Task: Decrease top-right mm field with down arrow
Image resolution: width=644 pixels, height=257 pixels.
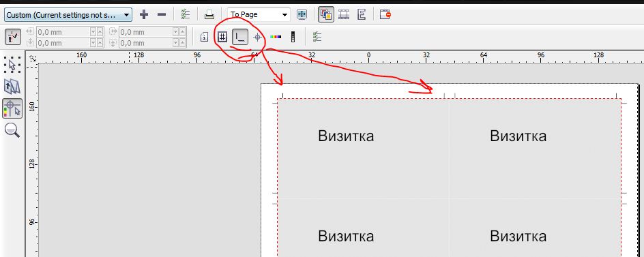Action: [176, 32]
